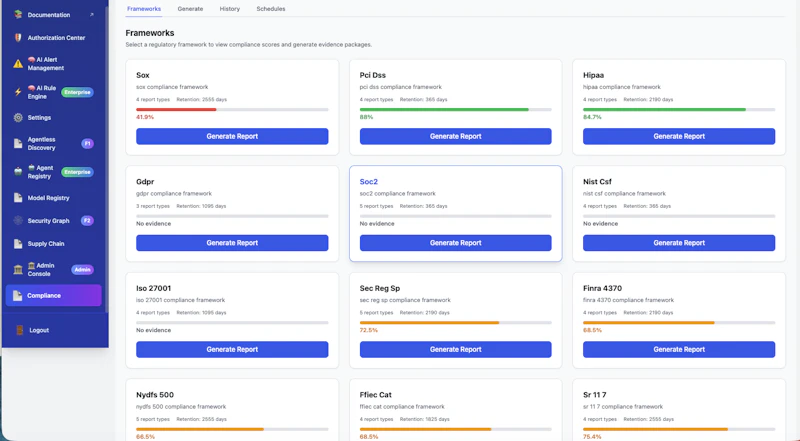The height and width of the screenshot is (441, 800).
Task: Log out via the Logout item
Action: click(54, 330)
